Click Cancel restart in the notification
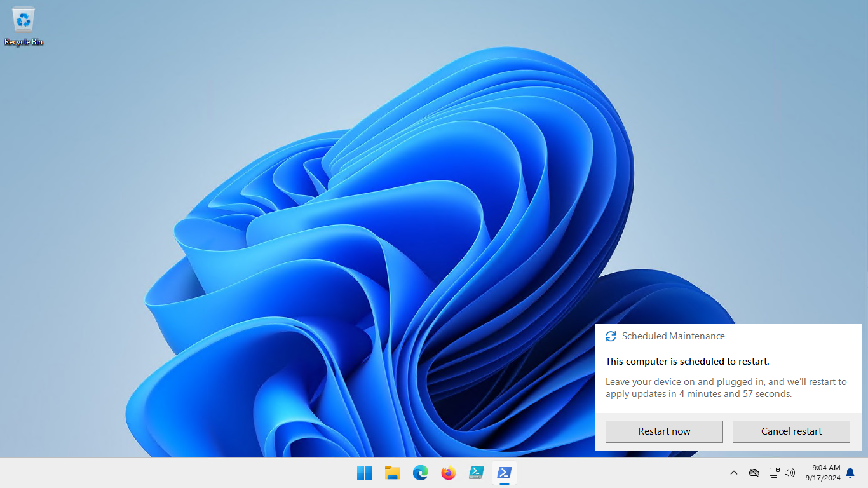Image resolution: width=868 pixels, height=488 pixels. [791, 431]
